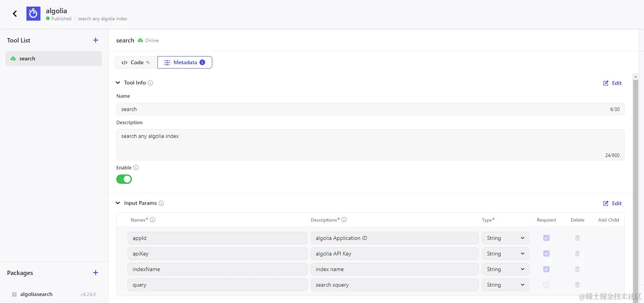
Task: Delete the indexName parameter row
Action: (577, 269)
